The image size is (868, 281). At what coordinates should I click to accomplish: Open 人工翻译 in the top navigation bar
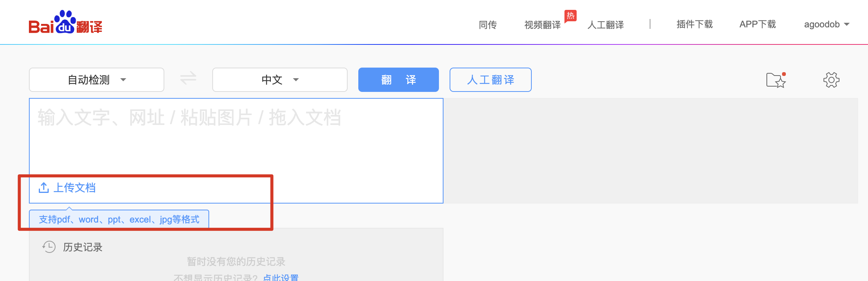coord(606,25)
